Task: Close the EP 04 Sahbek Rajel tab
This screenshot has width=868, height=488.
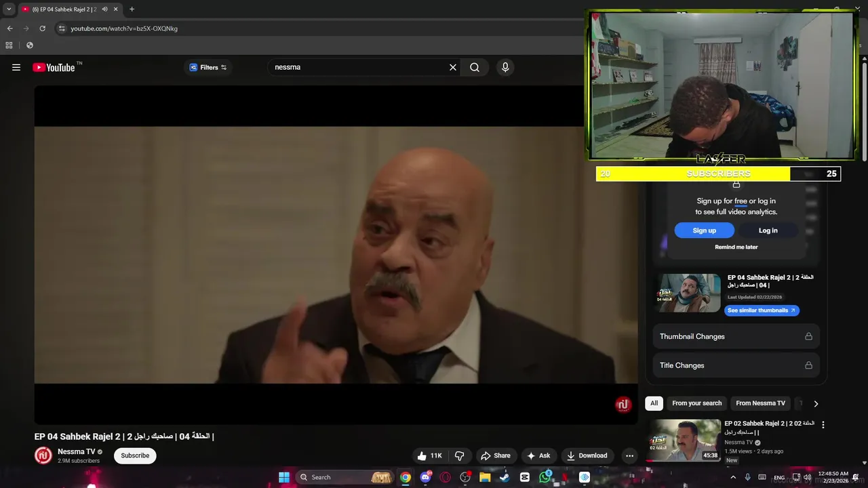Action: click(x=116, y=9)
